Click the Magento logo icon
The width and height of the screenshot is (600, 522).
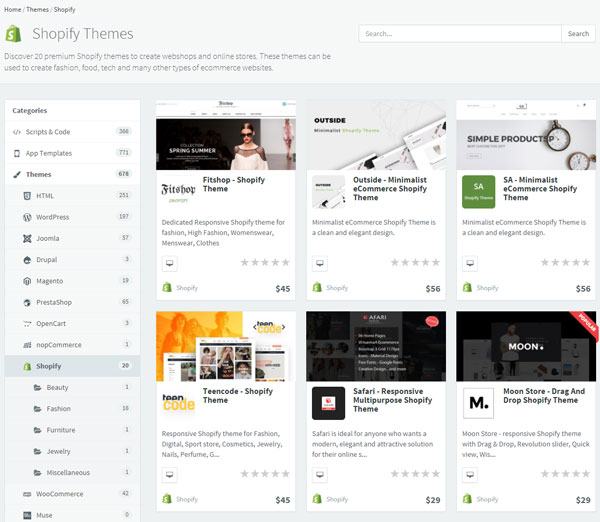pos(27,281)
